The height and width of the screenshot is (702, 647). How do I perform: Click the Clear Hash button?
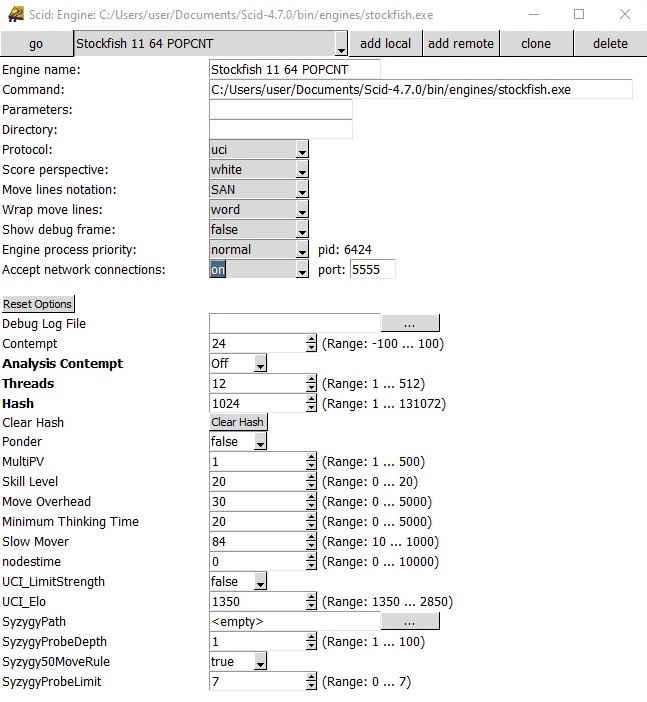tap(238, 422)
